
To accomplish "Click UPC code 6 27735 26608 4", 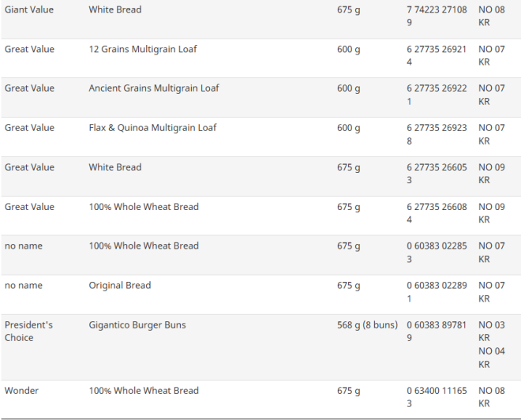I will [437, 213].
